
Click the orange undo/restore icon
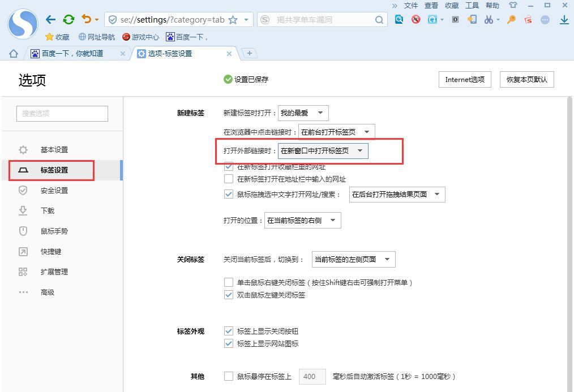(87, 20)
